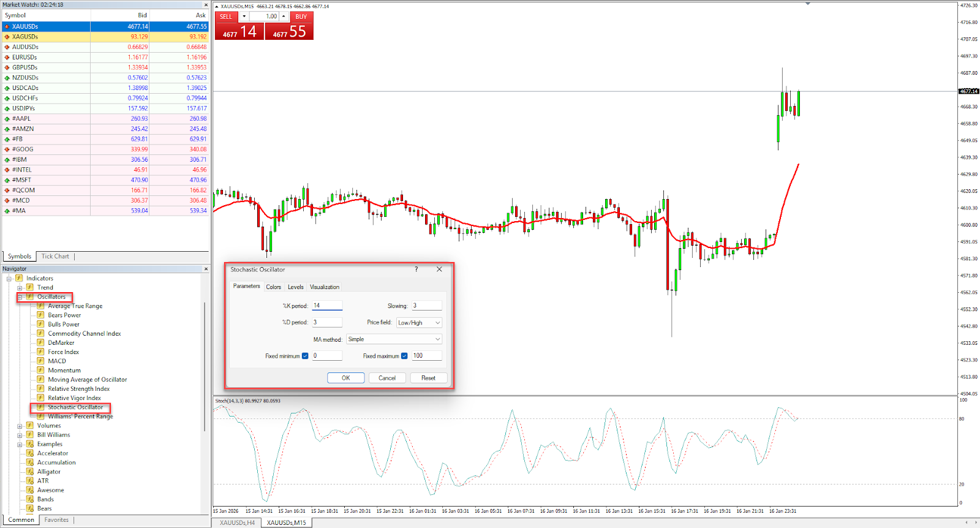Screen dimensions: 980x528
Task: Click the Relative Strength Index indicator icon
Action: pos(40,388)
